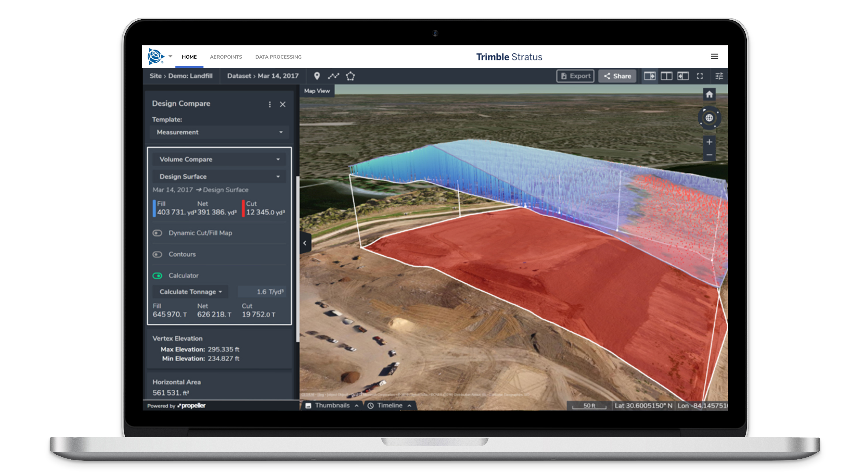Select the point marker tool icon

coord(317,76)
